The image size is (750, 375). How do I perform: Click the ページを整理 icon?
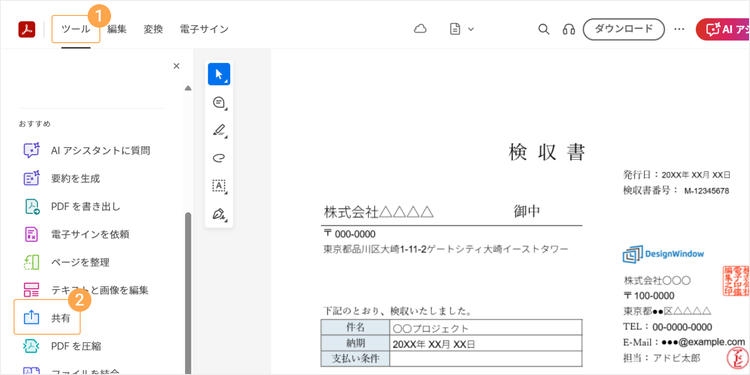[x=32, y=262]
